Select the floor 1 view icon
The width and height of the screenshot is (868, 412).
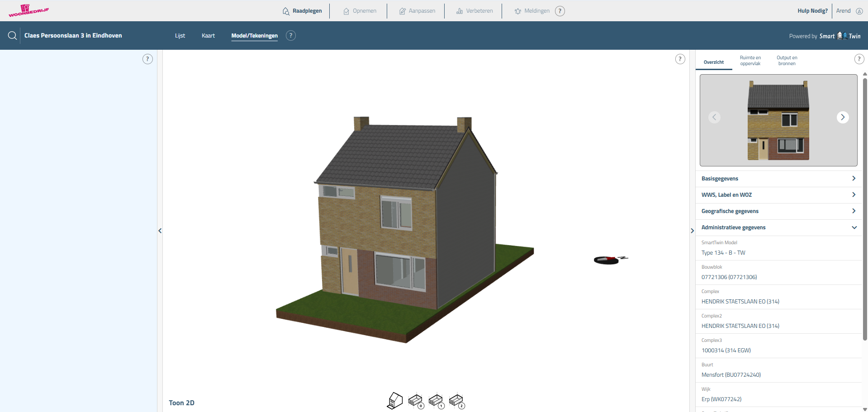click(436, 401)
